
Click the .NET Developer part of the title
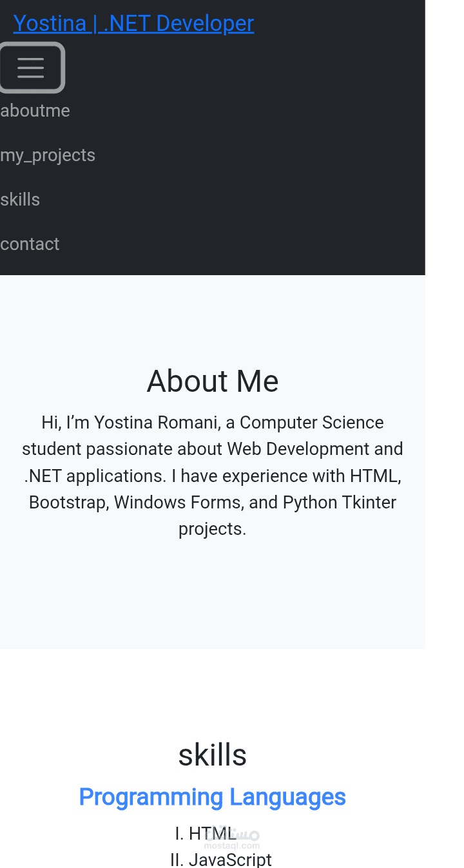185,23
